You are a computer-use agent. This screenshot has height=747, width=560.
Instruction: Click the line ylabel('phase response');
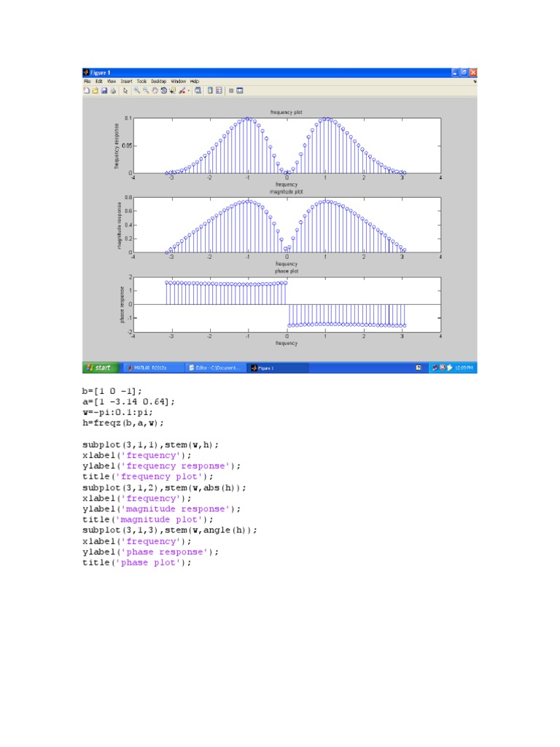(x=150, y=551)
